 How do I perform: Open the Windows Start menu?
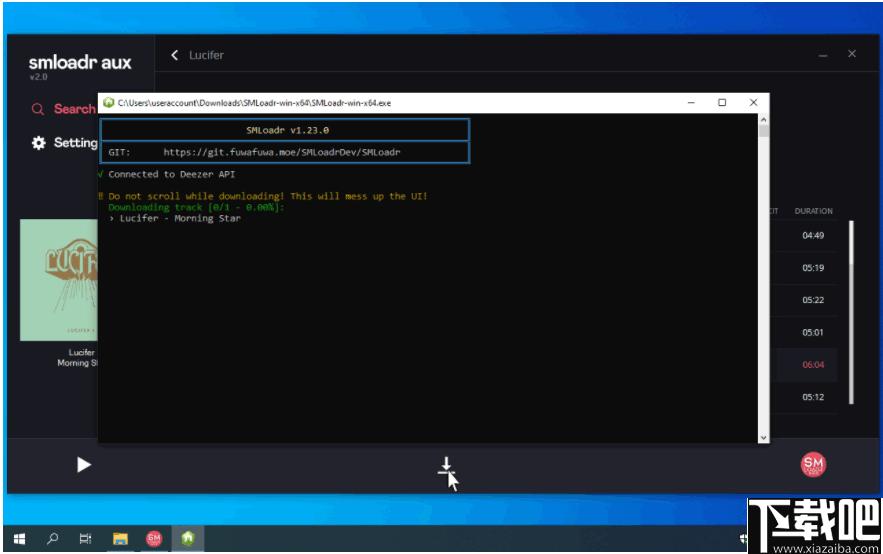(x=19, y=539)
